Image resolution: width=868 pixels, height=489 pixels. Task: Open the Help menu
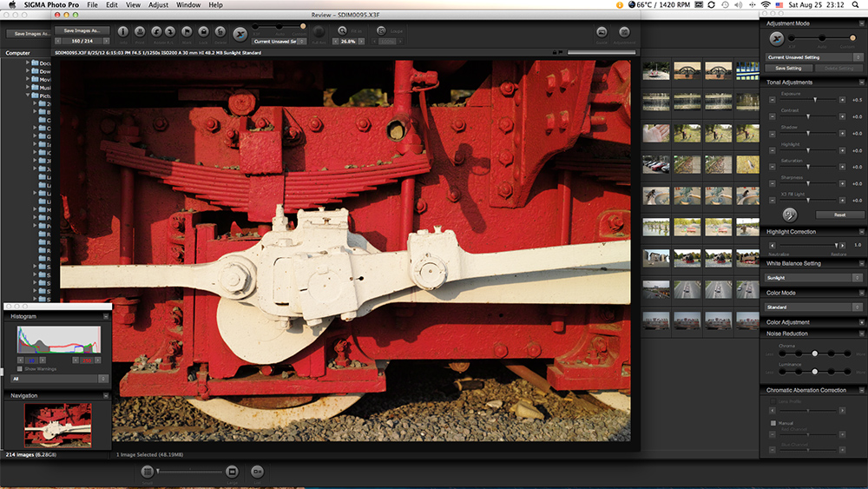[215, 4]
